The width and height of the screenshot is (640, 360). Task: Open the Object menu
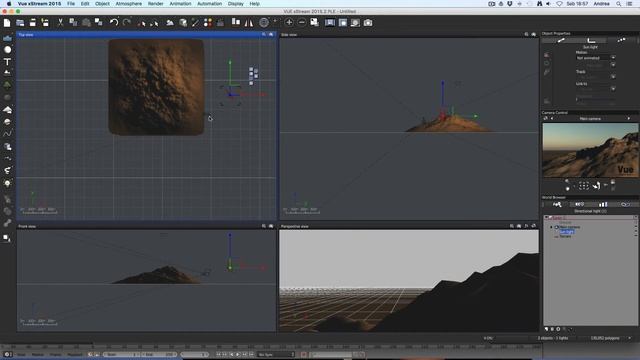tap(102, 4)
